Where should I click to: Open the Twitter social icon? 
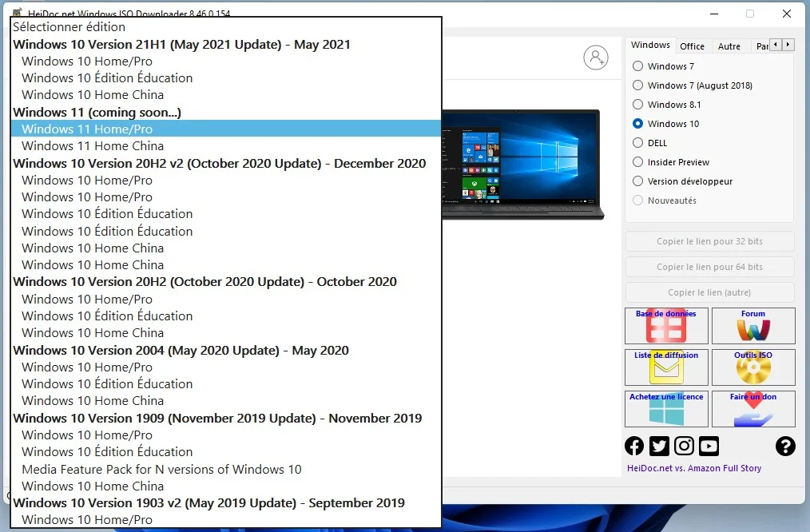click(659, 446)
